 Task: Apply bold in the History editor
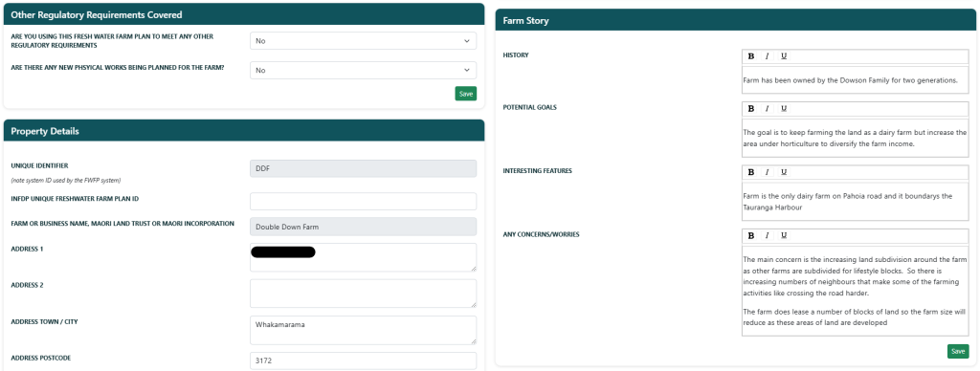pyautogui.click(x=750, y=56)
